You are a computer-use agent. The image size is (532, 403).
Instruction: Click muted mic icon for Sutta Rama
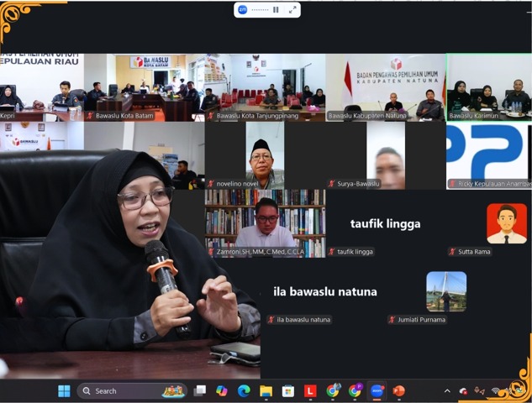[452, 252]
